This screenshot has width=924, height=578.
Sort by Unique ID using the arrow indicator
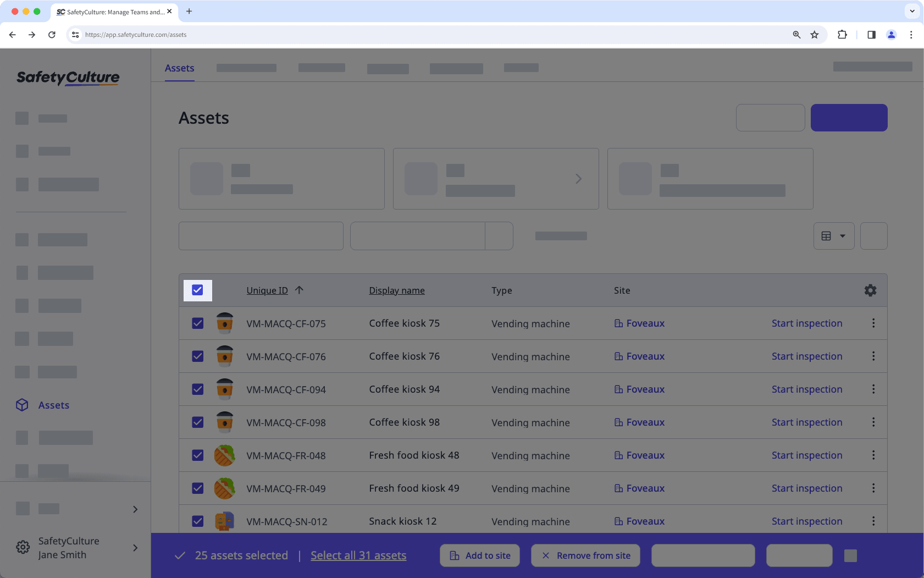(299, 290)
